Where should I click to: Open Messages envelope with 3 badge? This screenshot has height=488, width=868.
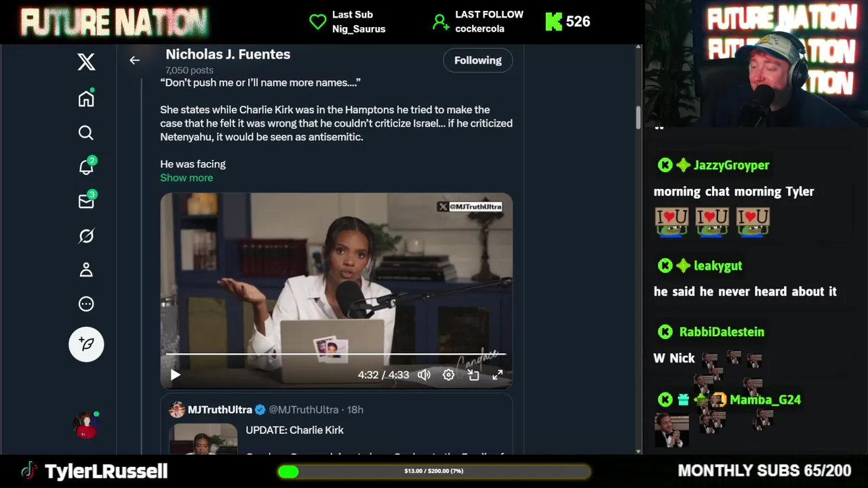[x=87, y=201]
